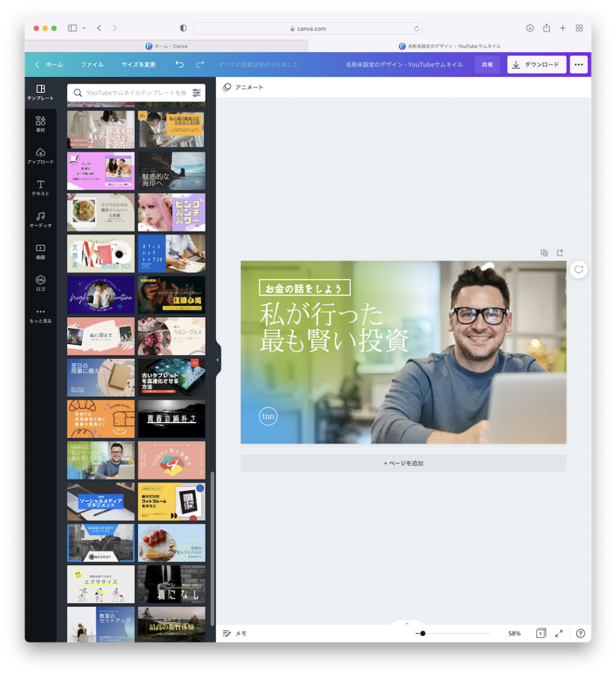The image size is (616, 675).
Task: Open the 動画 (Video) panel
Action: click(40, 251)
